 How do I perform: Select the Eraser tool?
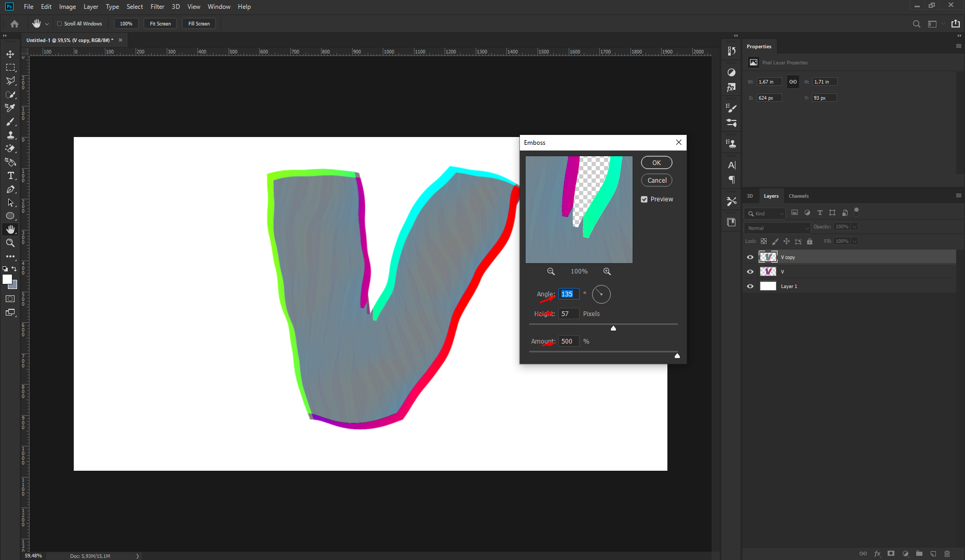pos(10,148)
